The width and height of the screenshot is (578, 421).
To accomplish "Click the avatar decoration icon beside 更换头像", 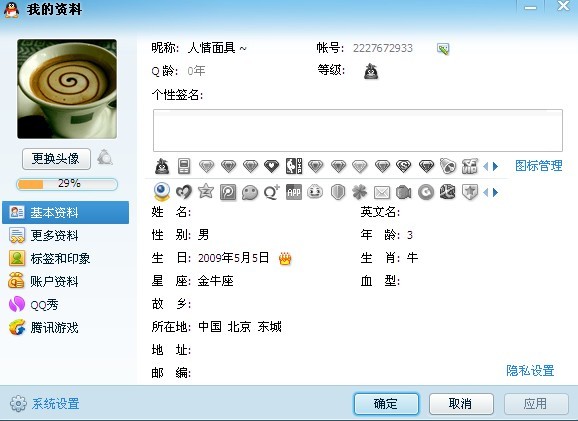I will point(105,158).
